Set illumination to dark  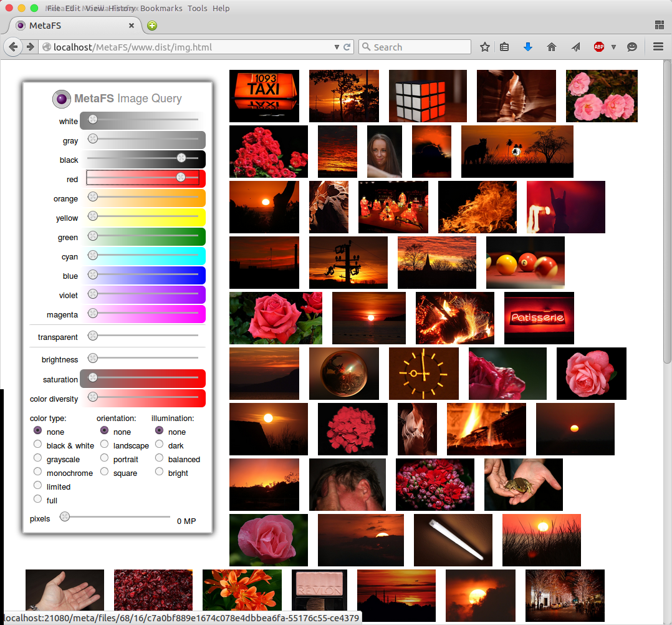pos(159,444)
